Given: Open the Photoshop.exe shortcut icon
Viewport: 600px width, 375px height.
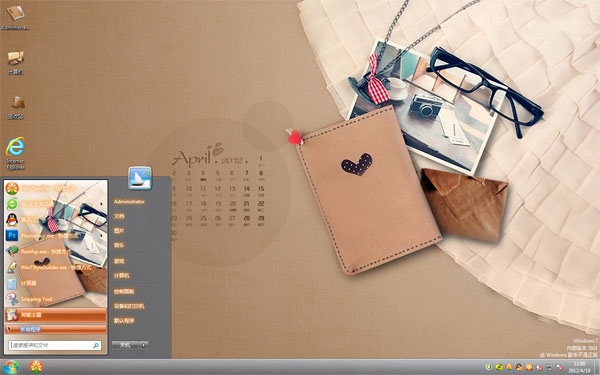Looking at the screenshot, I should point(12,235).
